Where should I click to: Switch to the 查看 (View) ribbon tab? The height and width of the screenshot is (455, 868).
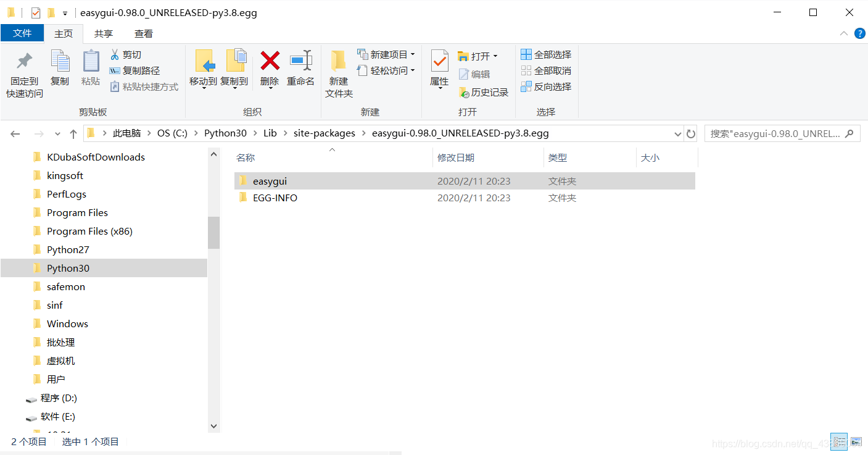coord(143,33)
